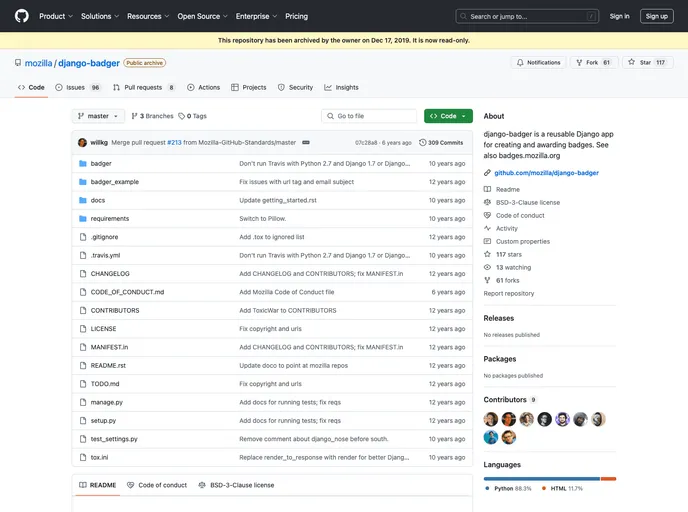Switch to the Actions tab
Viewport: 688px width, 512px height.
coord(204,87)
